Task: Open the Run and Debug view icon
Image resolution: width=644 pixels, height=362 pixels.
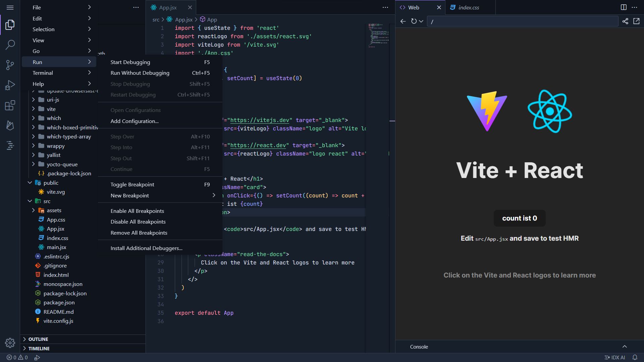Action: click(10, 85)
